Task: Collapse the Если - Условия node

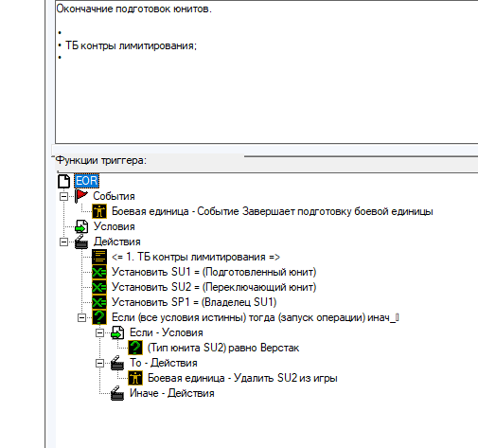Action: [99, 332]
